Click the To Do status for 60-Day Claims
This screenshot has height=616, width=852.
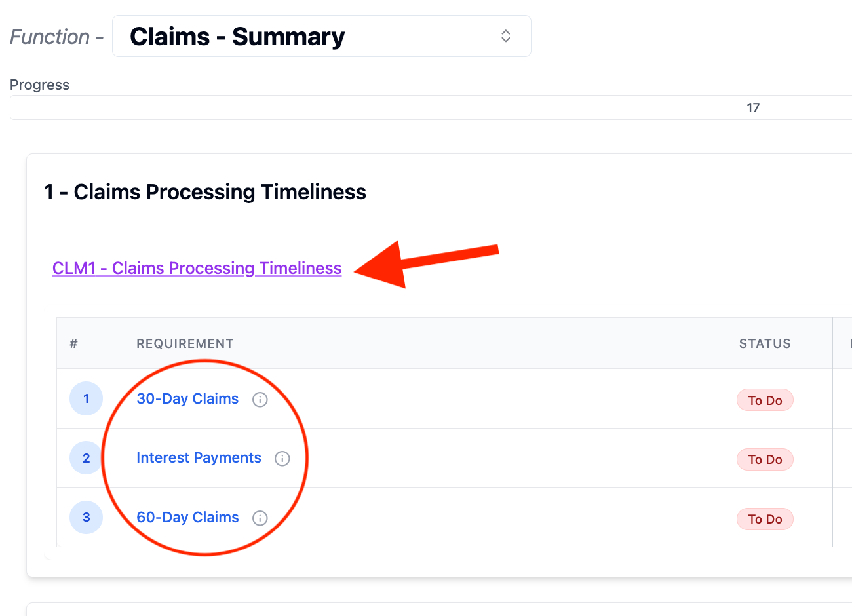tap(765, 519)
